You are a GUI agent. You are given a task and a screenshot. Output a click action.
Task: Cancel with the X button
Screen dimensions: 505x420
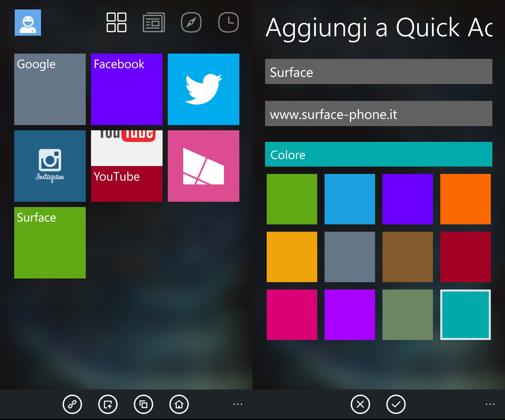point(360,404)
